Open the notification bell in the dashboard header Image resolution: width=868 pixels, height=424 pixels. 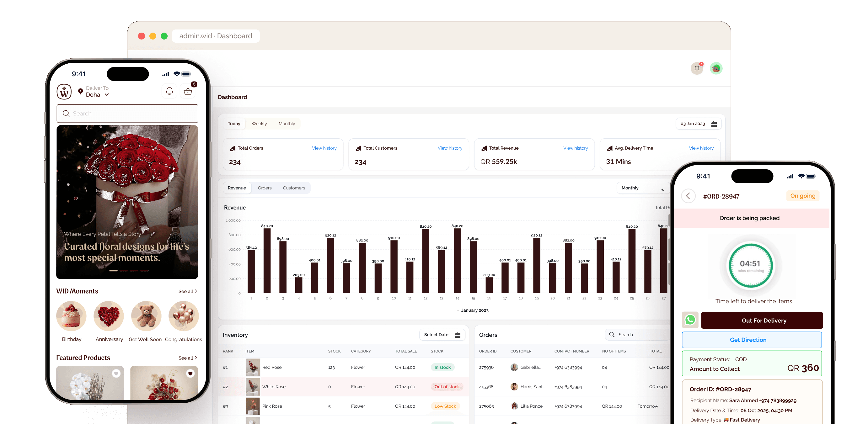(x=696, y=68)
